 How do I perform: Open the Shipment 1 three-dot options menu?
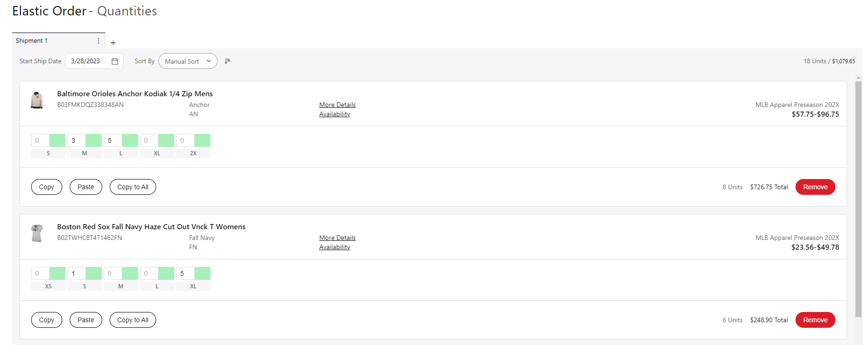pos(99,41)
